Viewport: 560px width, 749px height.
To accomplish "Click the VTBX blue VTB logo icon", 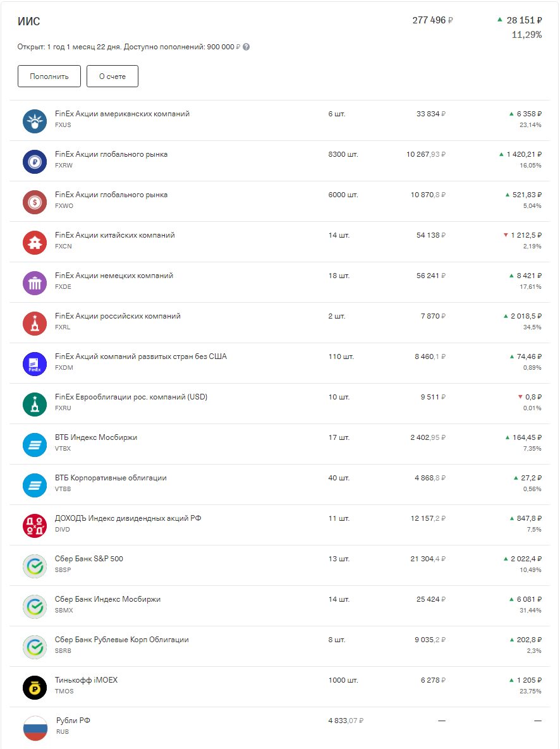I will point(35,445).
